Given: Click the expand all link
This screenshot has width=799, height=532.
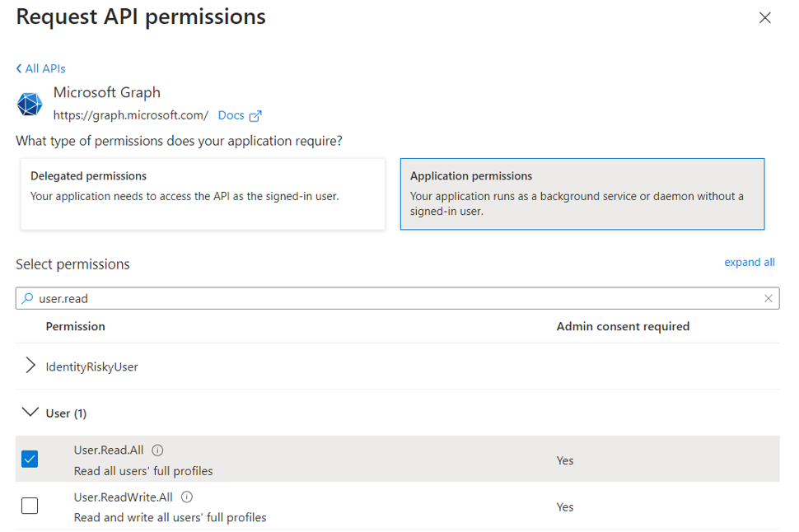Looking at the screenshot, I should pos(749,262).
